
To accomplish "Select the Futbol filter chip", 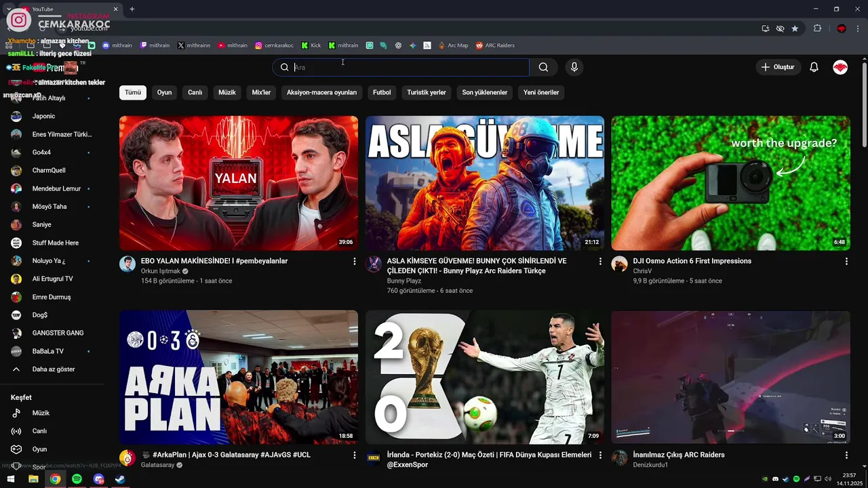I will [382, 92].
